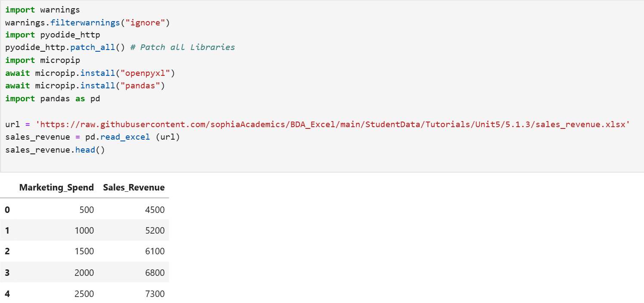Click the 6100 Sales_Revenue cell
644x303 pixels.
pos(155,251)
